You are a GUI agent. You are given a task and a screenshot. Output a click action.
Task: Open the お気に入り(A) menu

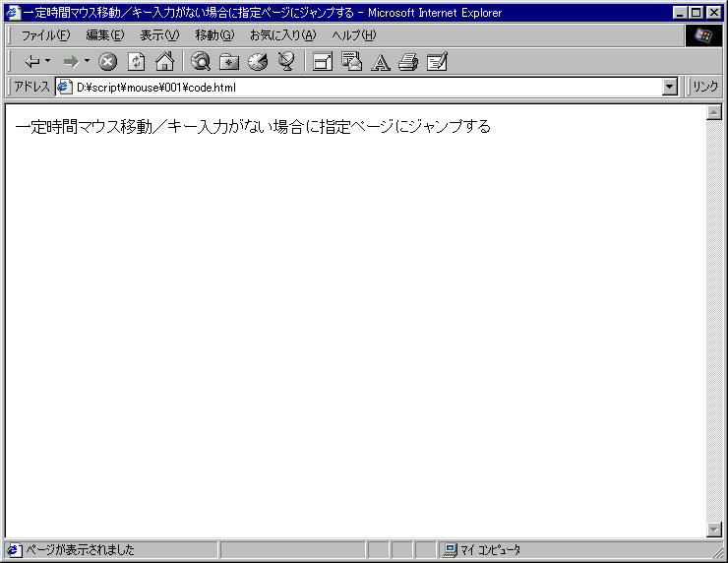click(x=283, y=35)
